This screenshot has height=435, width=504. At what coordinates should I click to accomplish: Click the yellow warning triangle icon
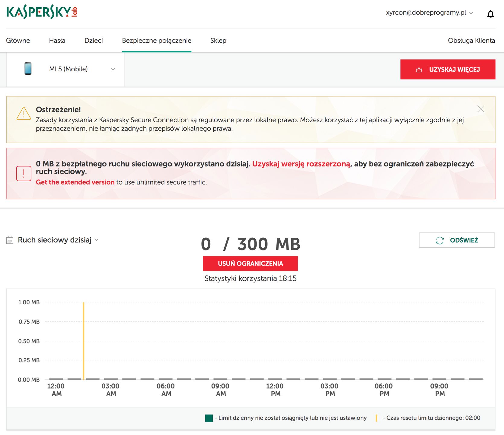[24, 114]
